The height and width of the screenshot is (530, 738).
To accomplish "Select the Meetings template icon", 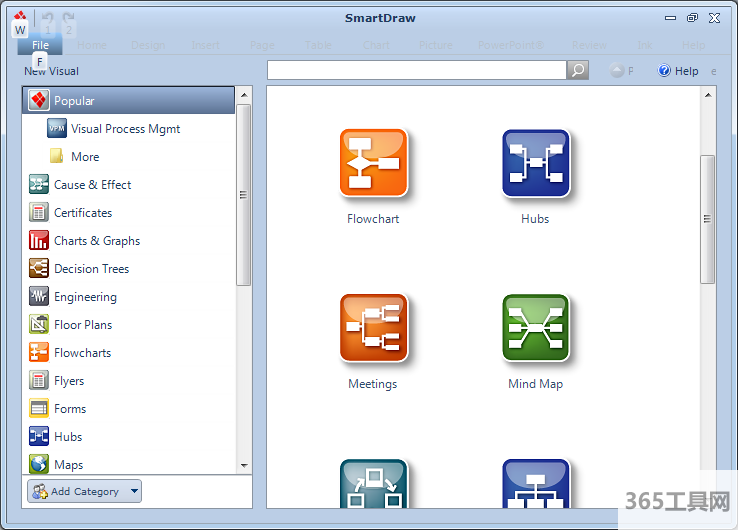I will point(373,327).
